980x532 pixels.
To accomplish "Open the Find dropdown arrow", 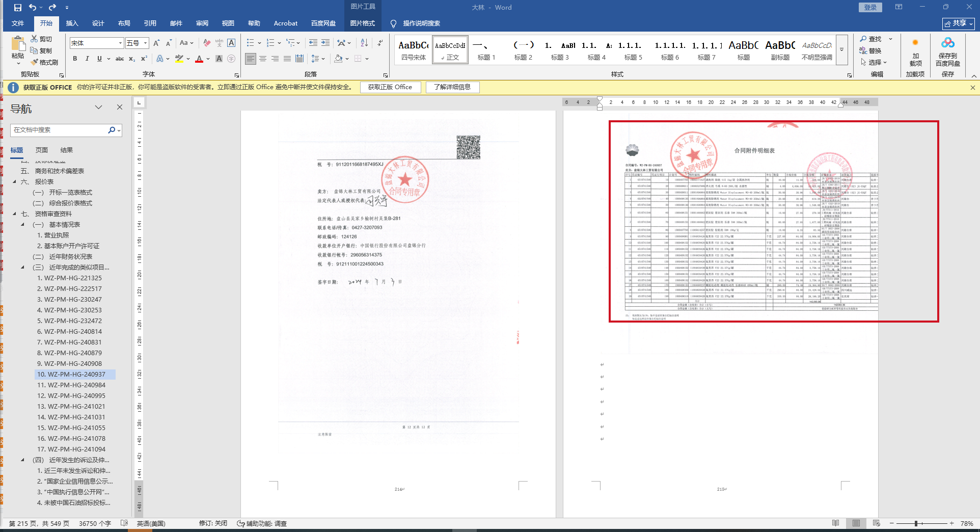I will (891, 39).
